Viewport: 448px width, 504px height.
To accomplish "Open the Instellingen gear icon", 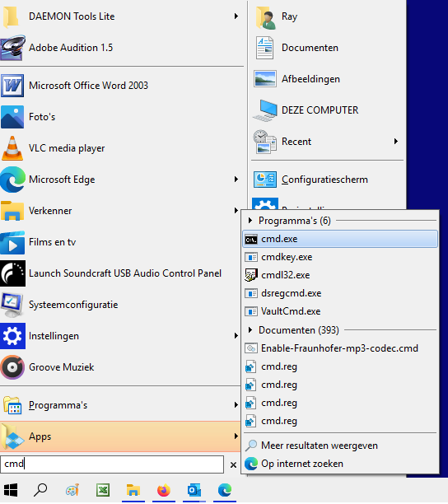I will [12, 336].
